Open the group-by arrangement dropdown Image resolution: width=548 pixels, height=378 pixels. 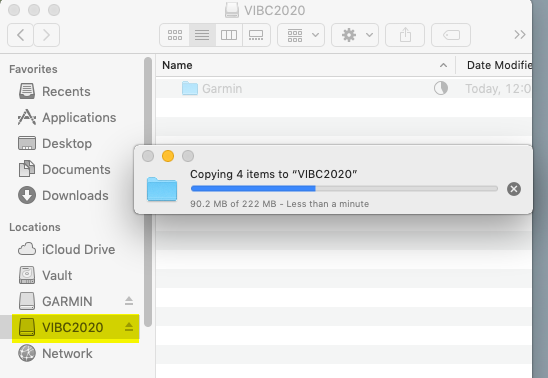point(301,35)
